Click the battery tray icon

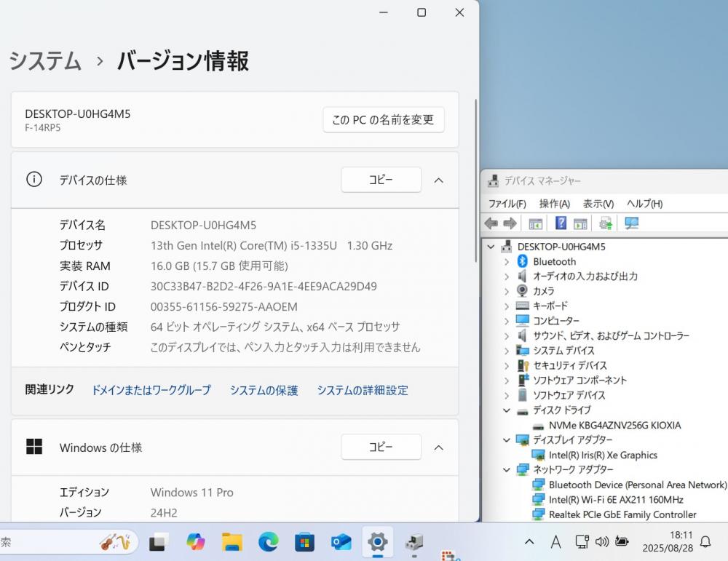[622, 541]
